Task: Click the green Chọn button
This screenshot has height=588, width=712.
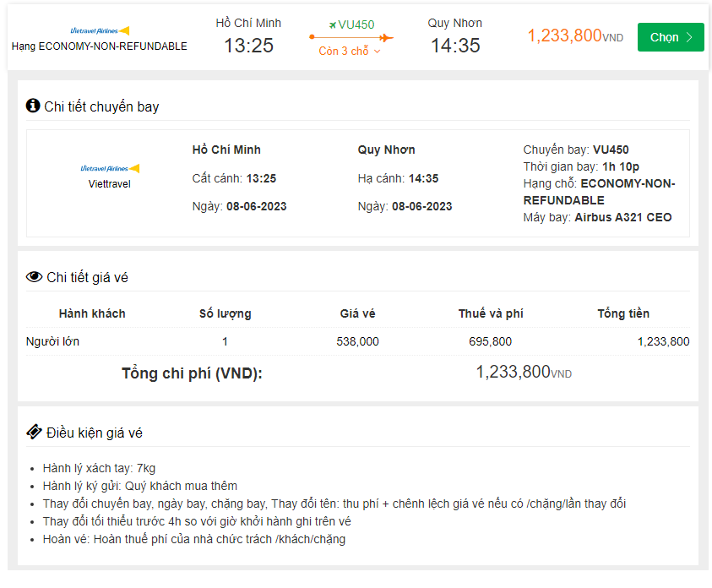Action: coord(670,37)
